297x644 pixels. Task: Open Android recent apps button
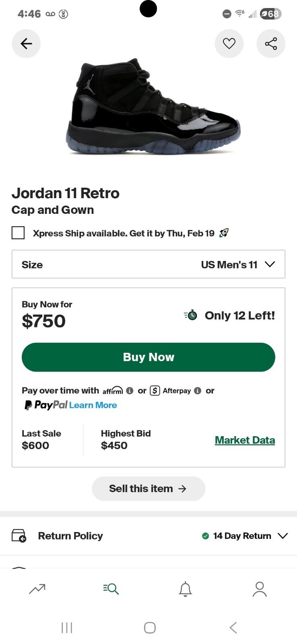(67, 627)
